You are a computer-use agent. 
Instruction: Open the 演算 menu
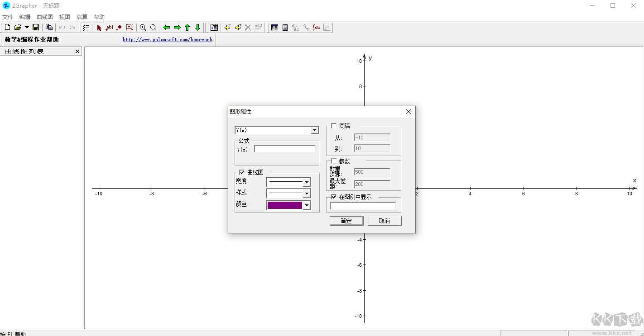(82, 17)
